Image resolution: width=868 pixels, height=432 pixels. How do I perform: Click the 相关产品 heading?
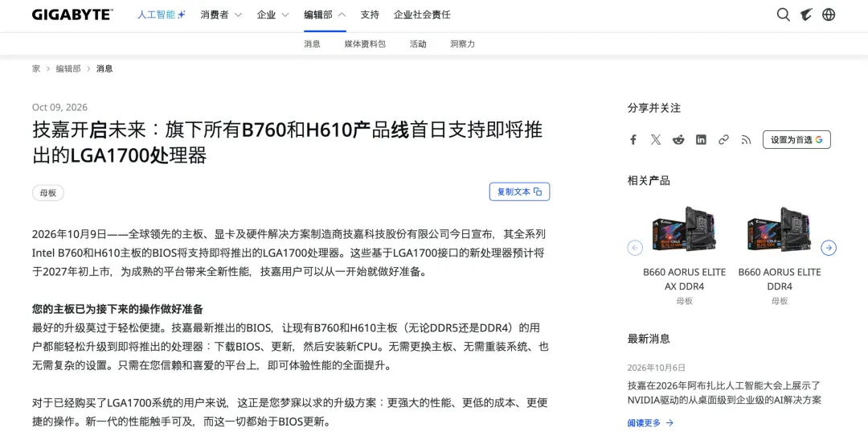tap(649, 180)
